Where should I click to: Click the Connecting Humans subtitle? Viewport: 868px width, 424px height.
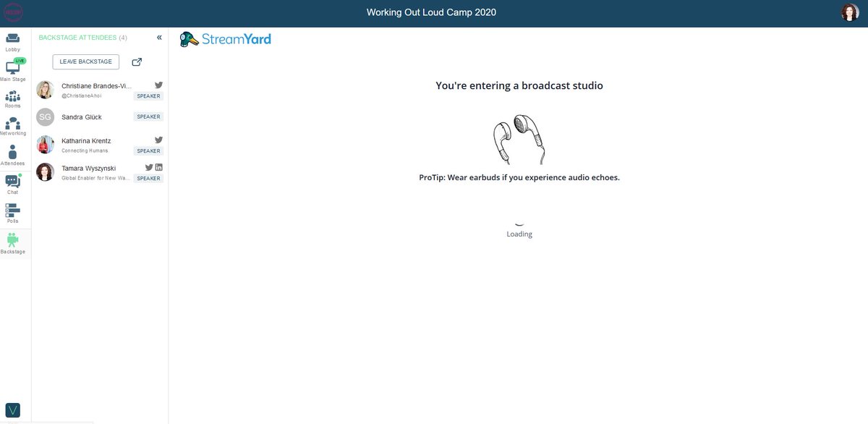click(x=85, y=150)
